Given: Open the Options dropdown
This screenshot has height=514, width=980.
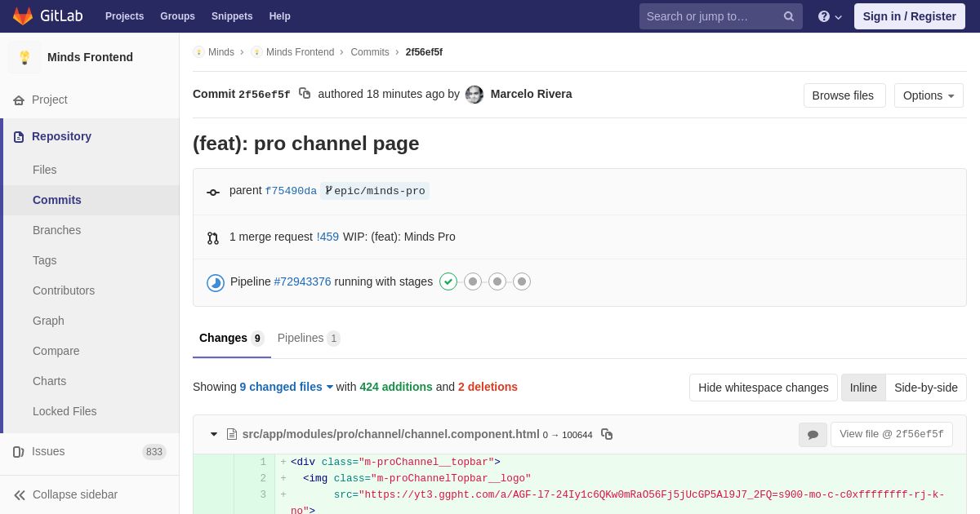Looking at the screenshot, I should pos(929,95).
